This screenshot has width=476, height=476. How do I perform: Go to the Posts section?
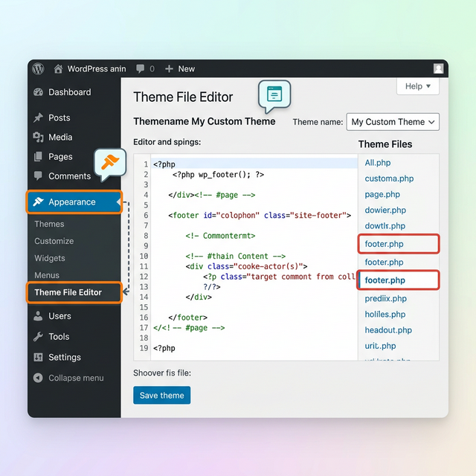click(x=59, y=118)
